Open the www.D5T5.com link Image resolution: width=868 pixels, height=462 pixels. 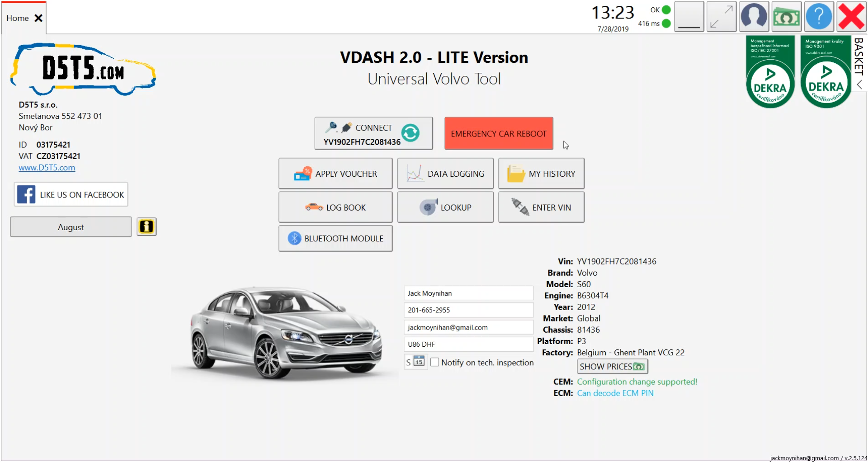(x=47, y=168)
